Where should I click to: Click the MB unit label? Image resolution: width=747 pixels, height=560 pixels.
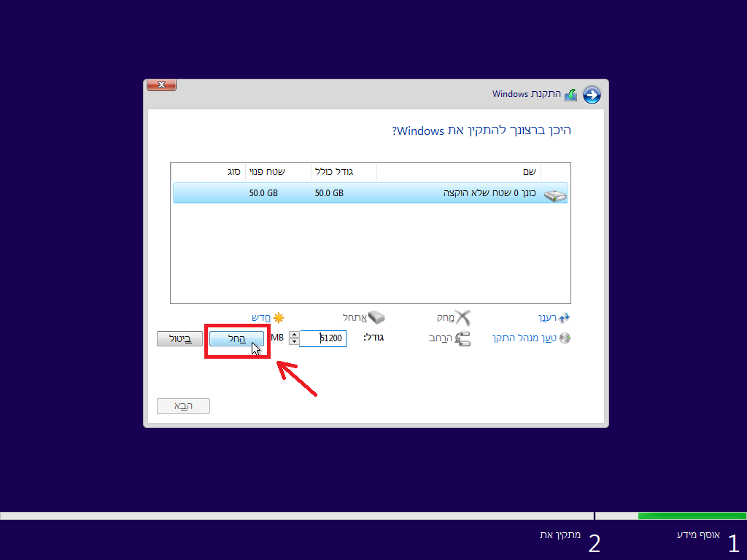(277, 338)
